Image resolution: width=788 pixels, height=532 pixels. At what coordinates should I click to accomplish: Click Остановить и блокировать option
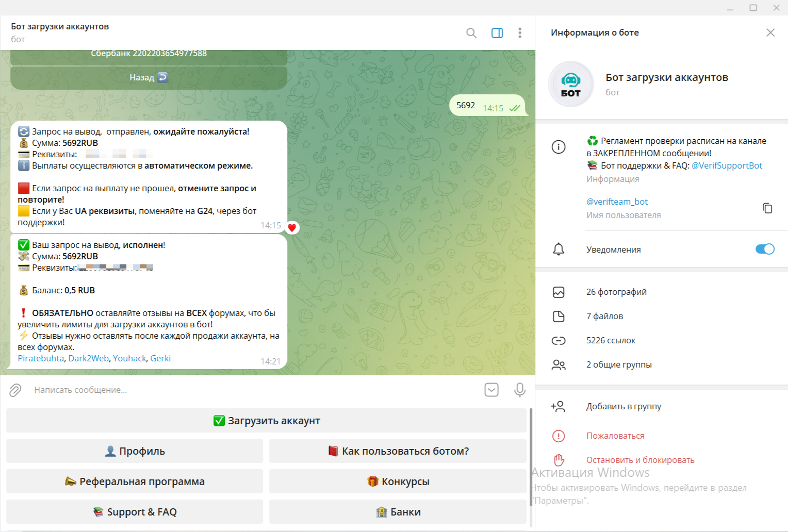640,460
